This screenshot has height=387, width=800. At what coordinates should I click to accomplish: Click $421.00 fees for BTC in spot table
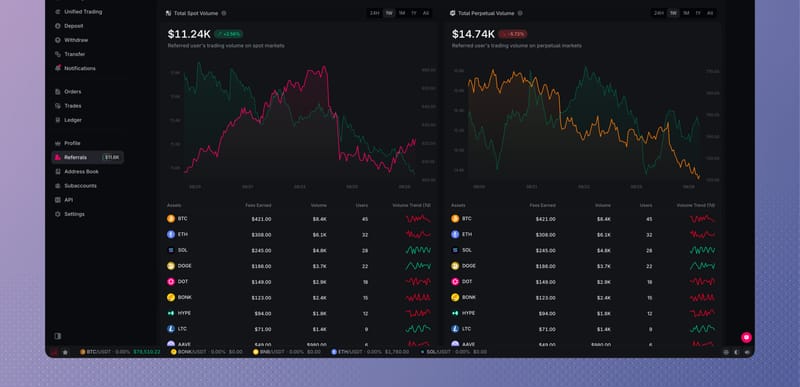tap(261, 219)
